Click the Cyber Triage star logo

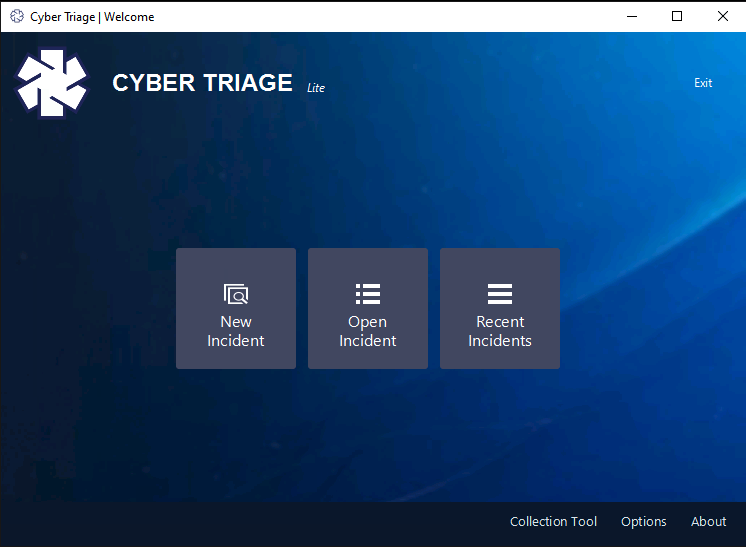[x=52, y=83]
